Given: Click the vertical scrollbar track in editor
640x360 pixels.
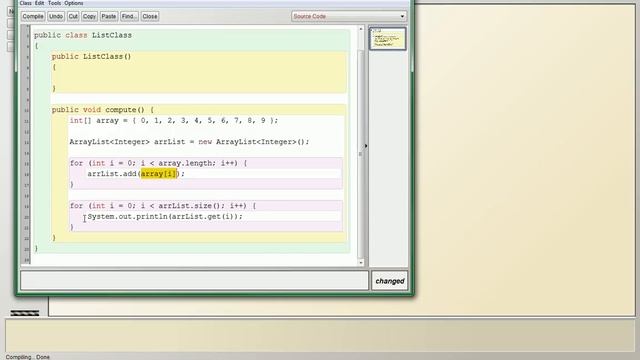Looking at the screenshot, I should point(361,154).
